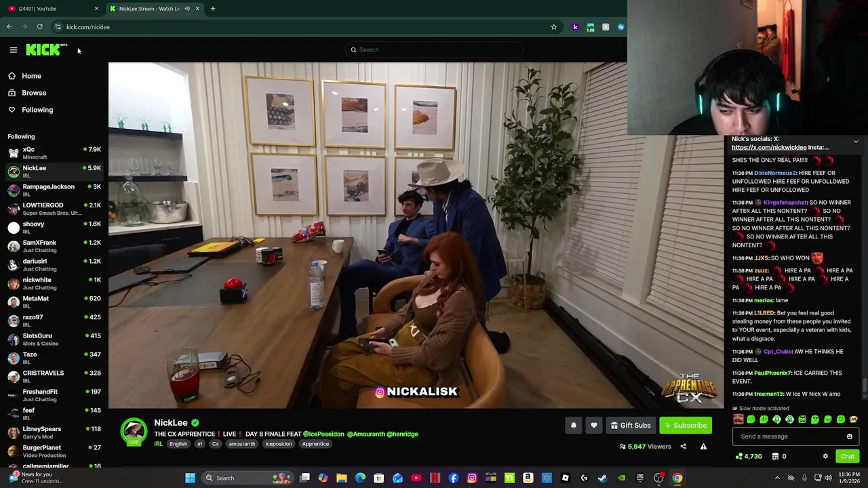Collapse the pinned message chevron in chat
The image size is (868, 488).
[x=856, y=142]
